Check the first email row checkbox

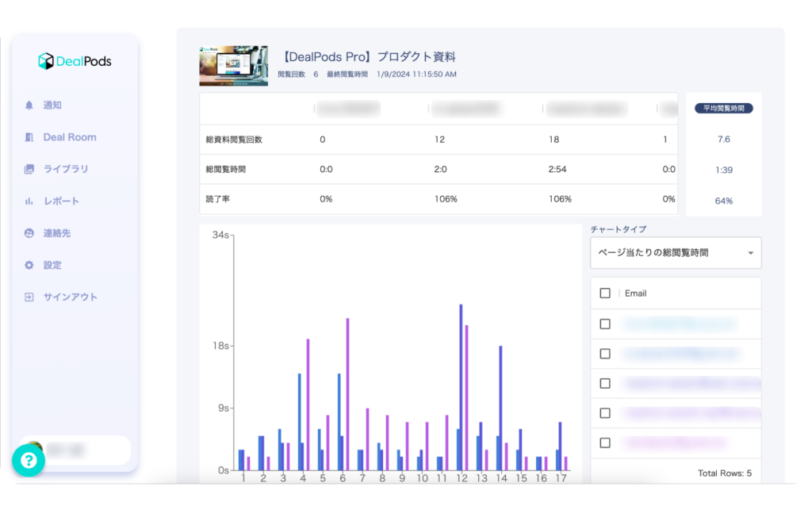(605, 324)
